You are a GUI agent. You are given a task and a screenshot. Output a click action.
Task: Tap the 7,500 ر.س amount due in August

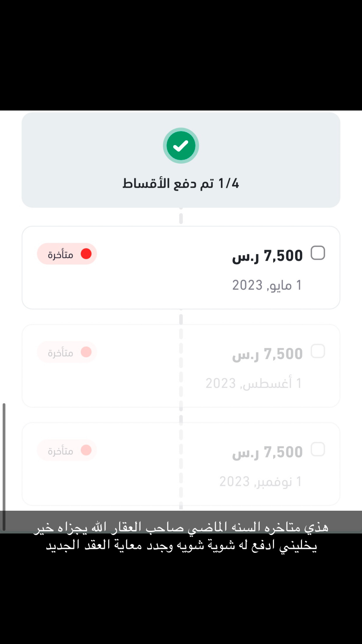point(267,354)
